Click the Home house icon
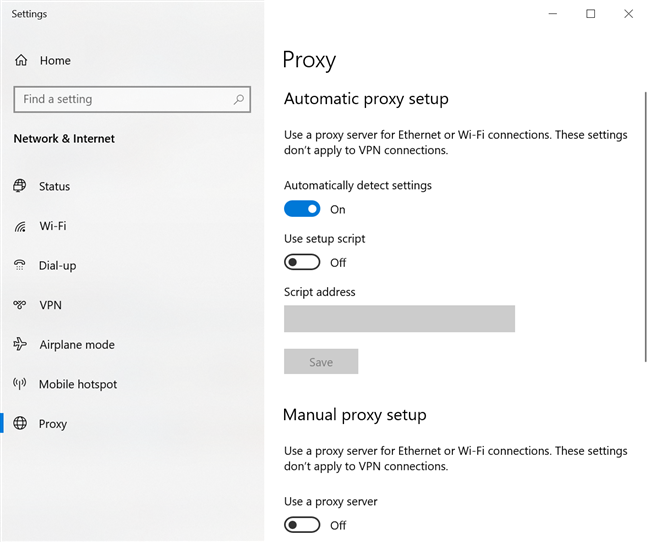Viewport: 648px width, 542px height. coord(21,60)
